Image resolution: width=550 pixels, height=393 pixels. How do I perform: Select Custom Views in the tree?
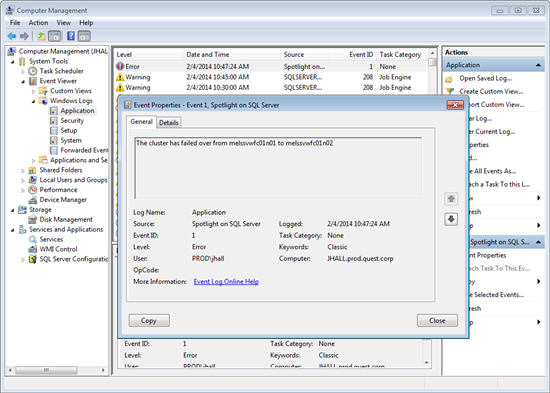pyautogui.click(x=71, y=91)
